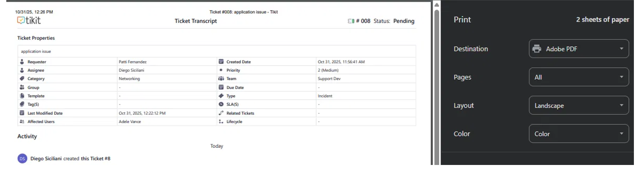Click team value Support Dev

pos(329,79)
